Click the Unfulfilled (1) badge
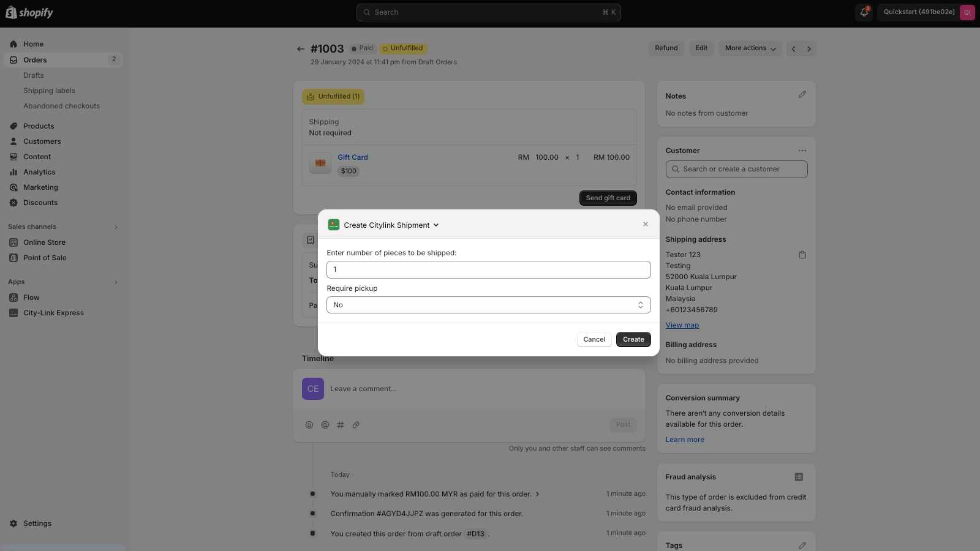Viewport: 980px width, 551px height. [x=333, y=97]
